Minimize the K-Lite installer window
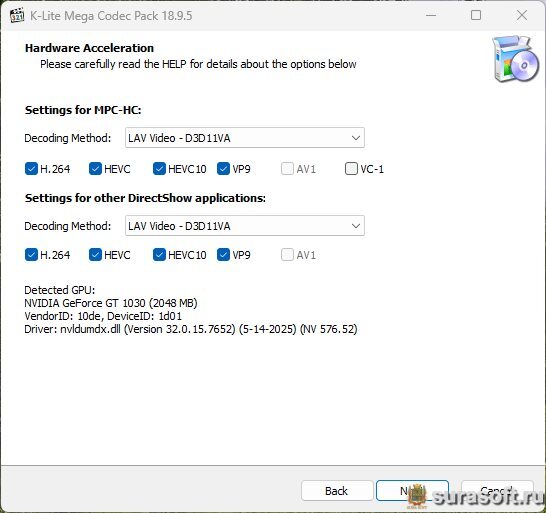Screen dimensions: 546x513 [431, 15]
